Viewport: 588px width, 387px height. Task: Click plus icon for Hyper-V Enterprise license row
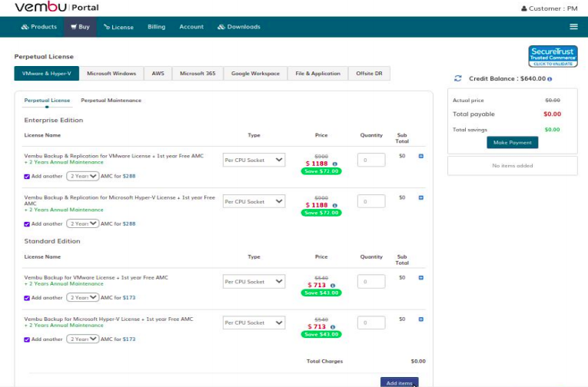click(x=420, y=197)
